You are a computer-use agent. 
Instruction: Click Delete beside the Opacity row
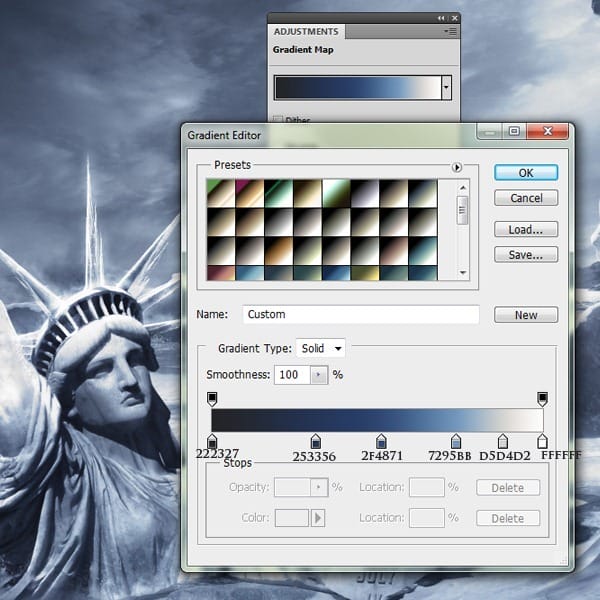click(x=508, y=488)
